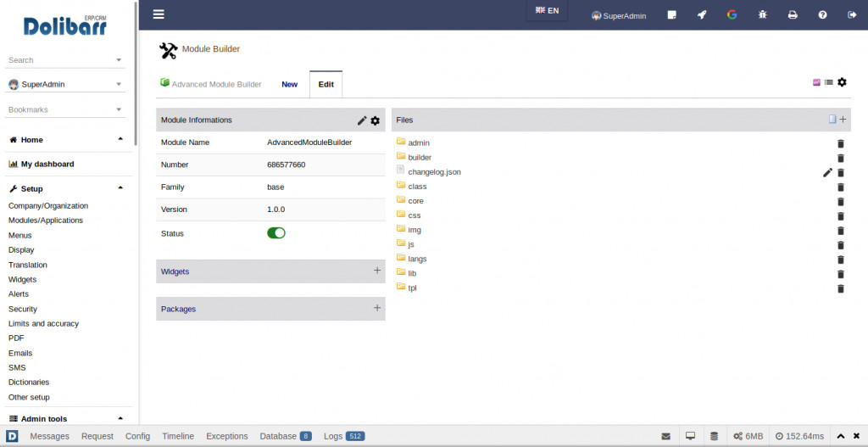Open the SuperAdmin dropdown in sidebar
The width and height of the screenshot is (868, 447).
tap(64, 84)
